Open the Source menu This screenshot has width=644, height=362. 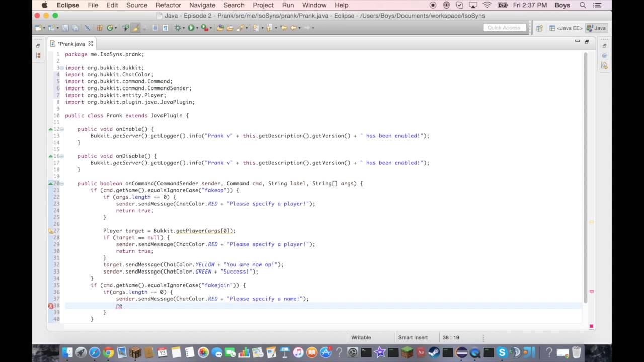tap(137, 5)
